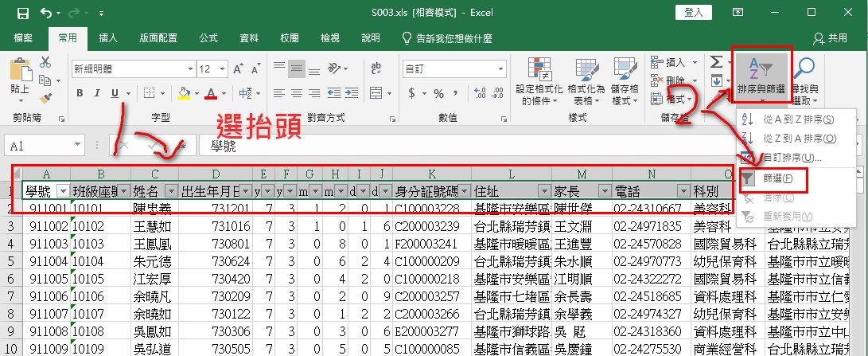868x356 pixels.
Task: Switch to the 版面配置 page layout tab
Action: pyautogui.click(x=158, y=38)
